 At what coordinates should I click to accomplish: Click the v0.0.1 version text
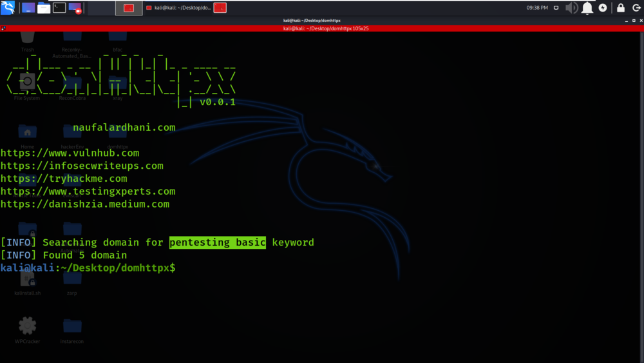tap(218, 102)
